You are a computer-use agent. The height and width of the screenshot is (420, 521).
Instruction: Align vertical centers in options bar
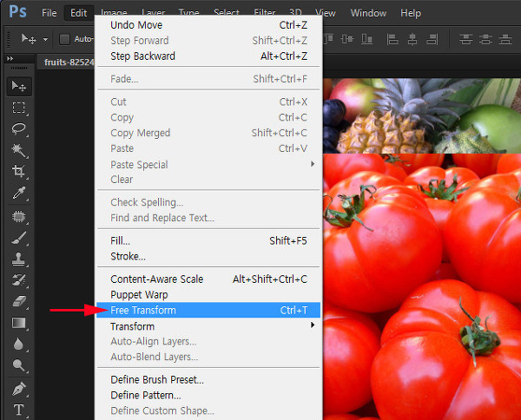pos(347,39)
